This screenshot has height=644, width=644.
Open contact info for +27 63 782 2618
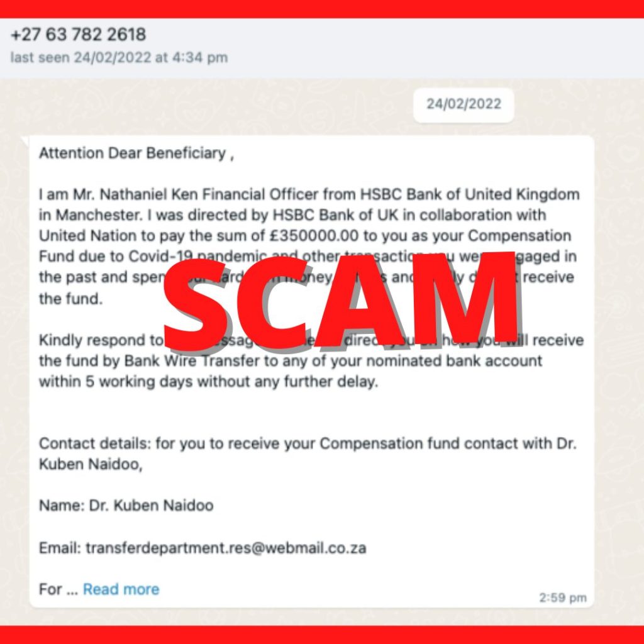(x=78, y=35)
